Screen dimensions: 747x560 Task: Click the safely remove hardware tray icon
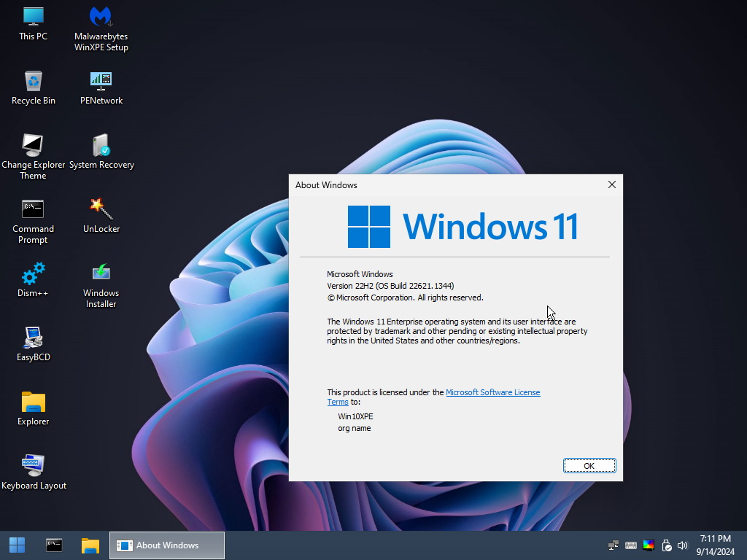(667, 545)
